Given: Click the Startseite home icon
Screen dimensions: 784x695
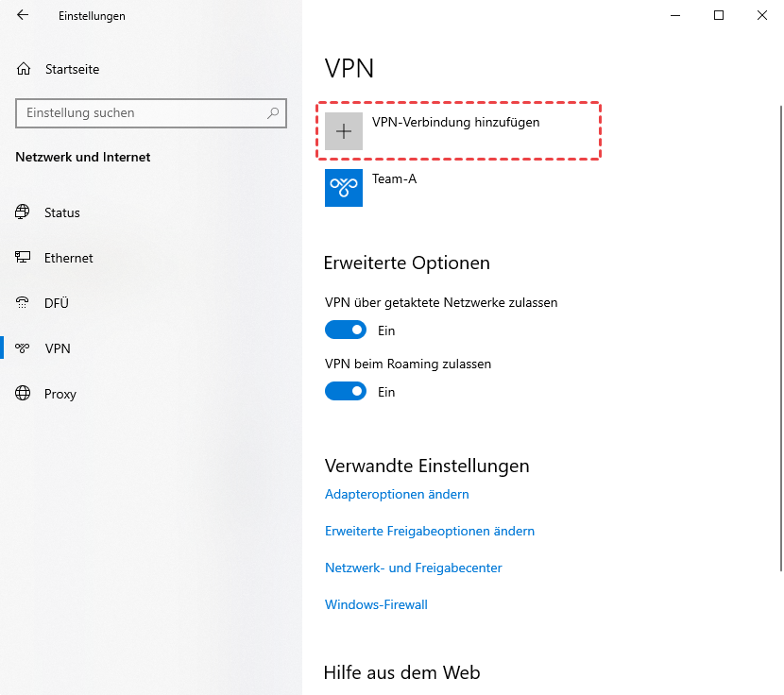Looking at the screenshot, I should [24, 69].
